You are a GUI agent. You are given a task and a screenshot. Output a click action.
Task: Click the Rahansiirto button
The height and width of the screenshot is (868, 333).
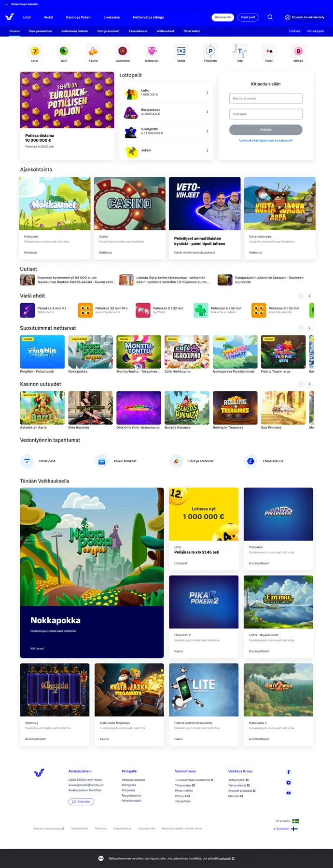pos(223,17)
